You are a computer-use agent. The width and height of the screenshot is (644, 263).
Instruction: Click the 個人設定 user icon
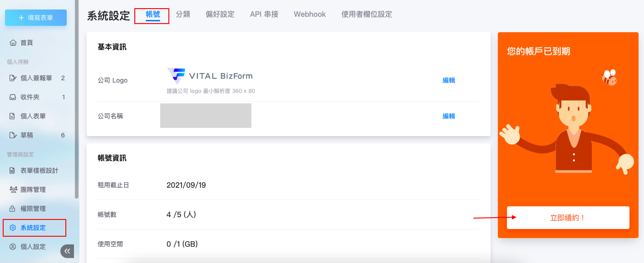(13, 247)
